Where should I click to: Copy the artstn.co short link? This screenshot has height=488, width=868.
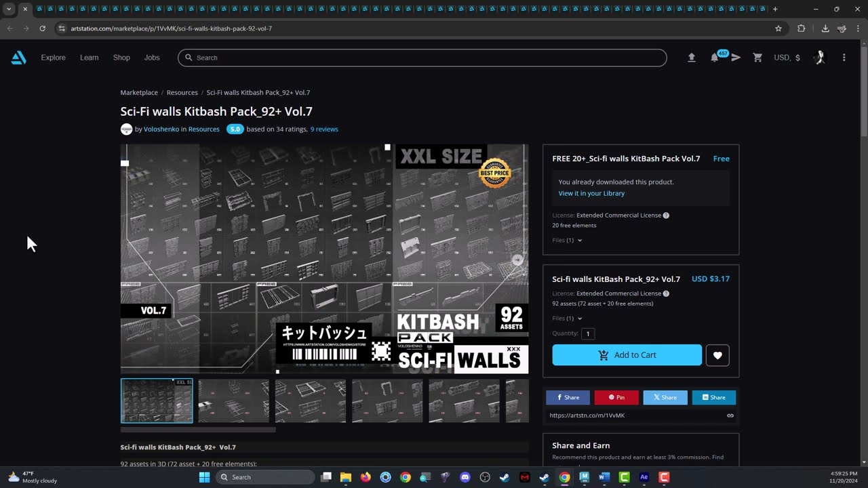[x=730, y=415]
